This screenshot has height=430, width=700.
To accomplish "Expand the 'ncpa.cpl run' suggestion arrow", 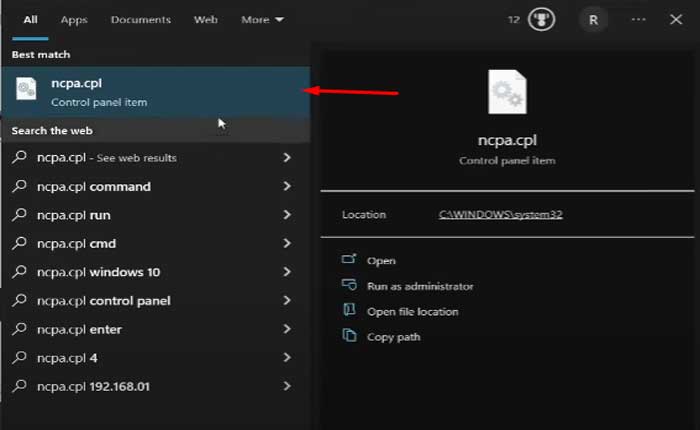I will [x=287, y=215].
